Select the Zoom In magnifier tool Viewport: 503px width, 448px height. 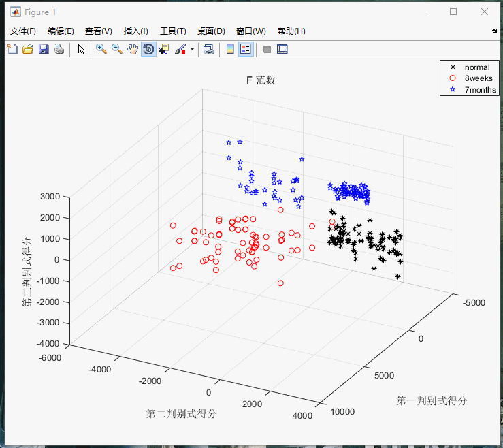tap(101, 49)
